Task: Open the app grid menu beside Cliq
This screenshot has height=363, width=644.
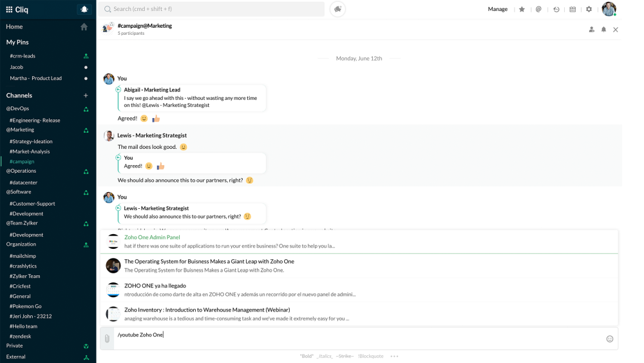Action: 9,10
